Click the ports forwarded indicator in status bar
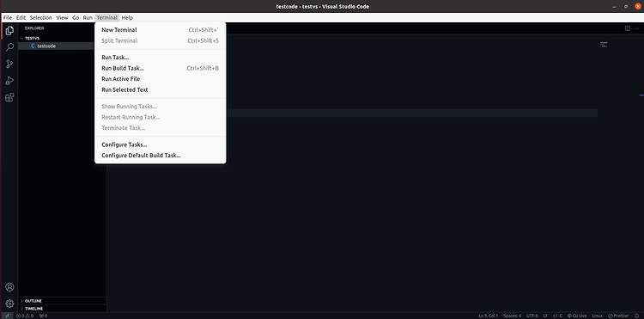This screenshot has height=319, width=644. pos(43,316)
